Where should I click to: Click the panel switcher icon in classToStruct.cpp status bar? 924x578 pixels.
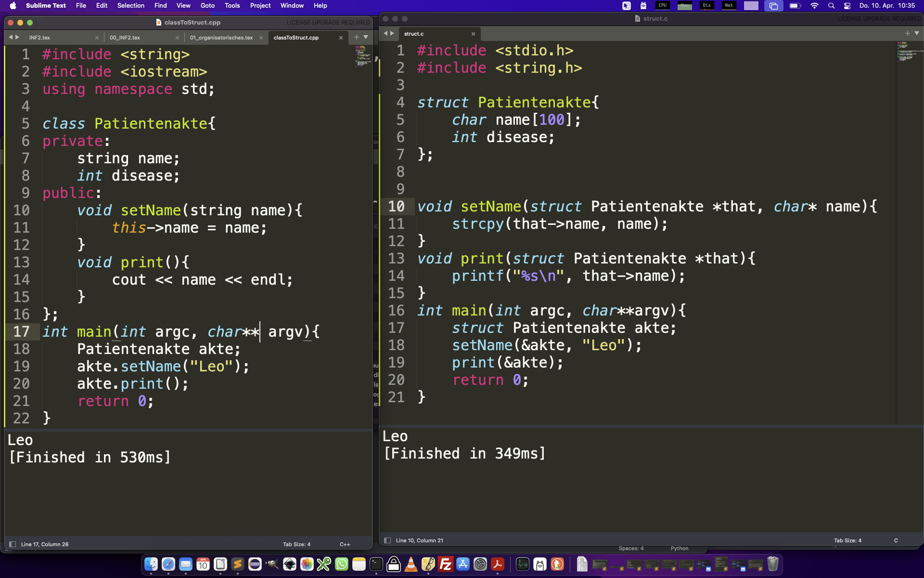click(13, 544)
